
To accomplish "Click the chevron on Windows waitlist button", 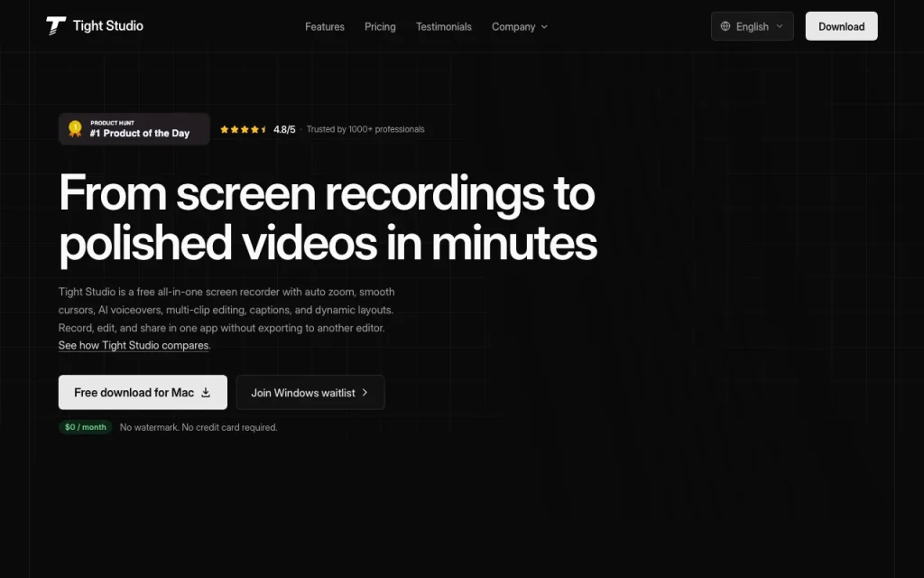I will (365, 392).
